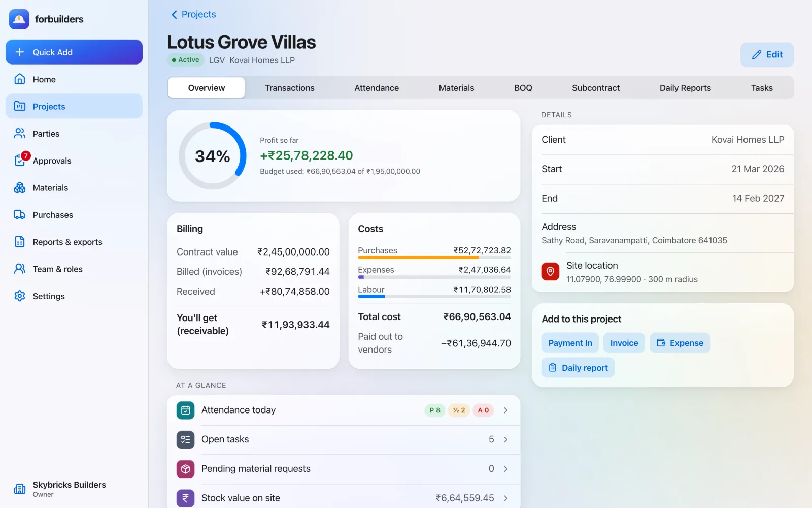Click the Materials blocks icon in sidebar
Viewport: 812px width, 508px height.
(20, 188)
